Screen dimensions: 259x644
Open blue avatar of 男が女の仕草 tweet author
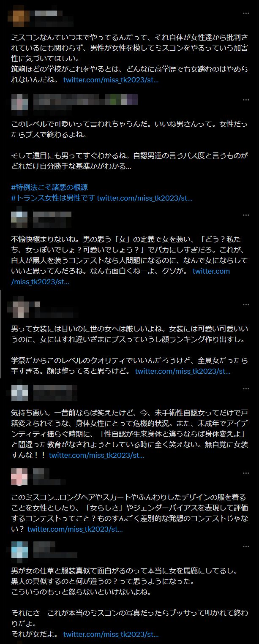tap(19, 549)
